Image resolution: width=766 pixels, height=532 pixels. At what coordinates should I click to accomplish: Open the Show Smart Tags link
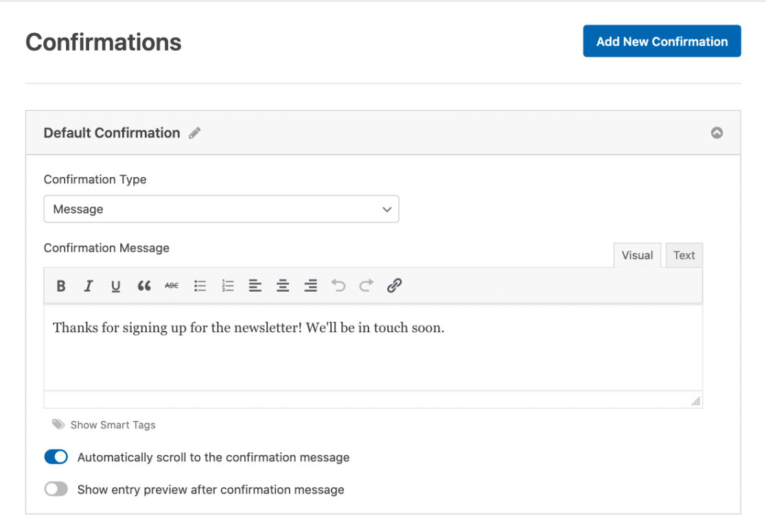point(113,425)
